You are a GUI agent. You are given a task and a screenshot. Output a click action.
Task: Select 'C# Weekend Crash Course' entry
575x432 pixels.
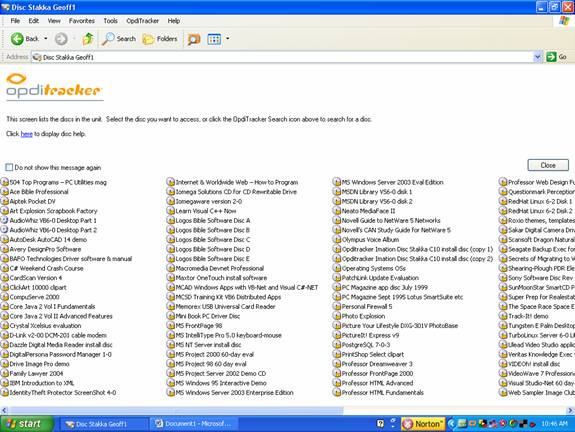tap(47, 268)
